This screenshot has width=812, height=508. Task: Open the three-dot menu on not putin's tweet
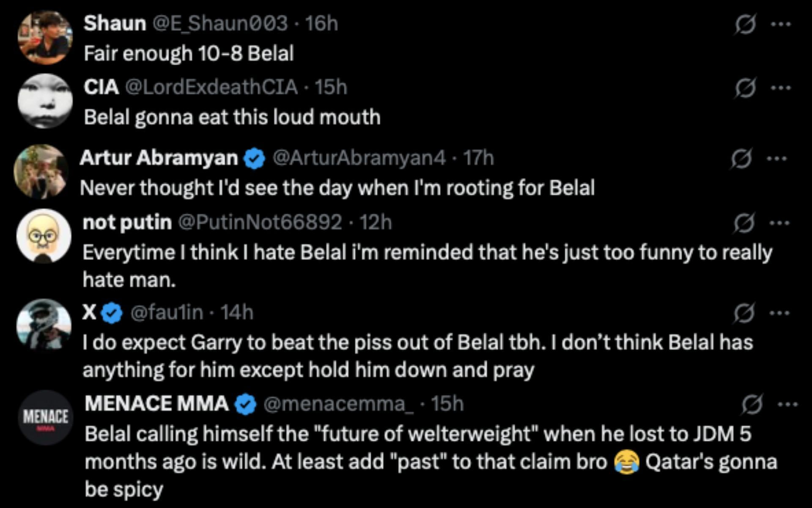780,223
